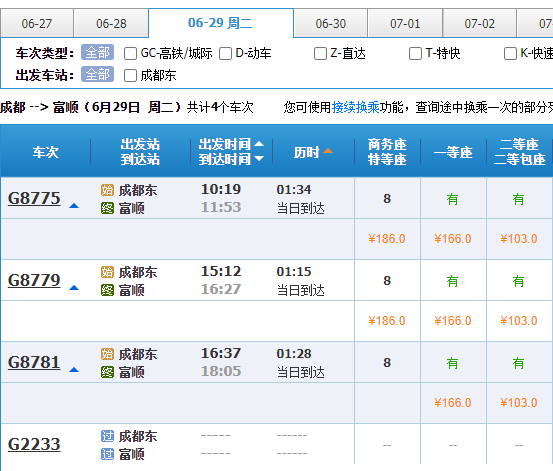The image size is (553, 471).
Task: Click 终 terminal icon for G8779
Action: point(107,290)
